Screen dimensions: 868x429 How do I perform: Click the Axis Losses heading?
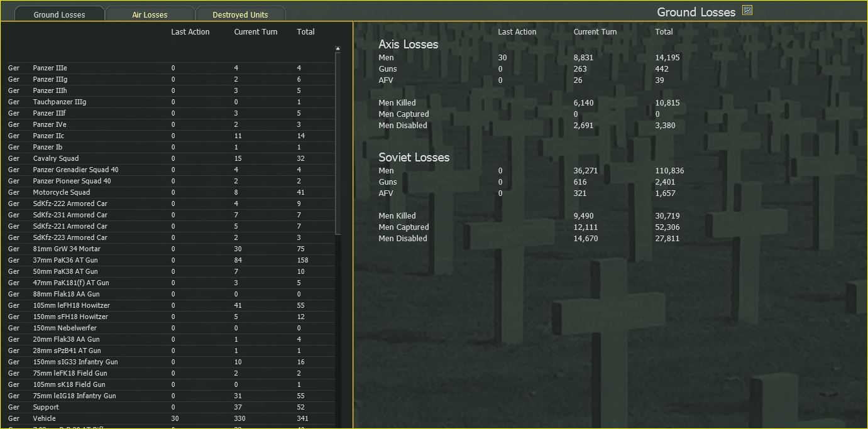pyautogui.click(x=408, y=44)
